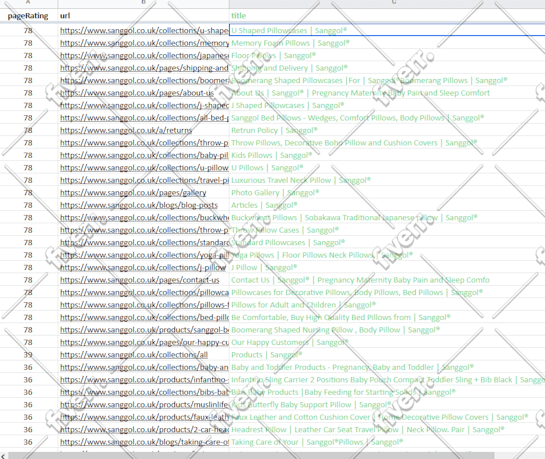Select the 'Throw Pillows, Decorative Boho' title cell
The image size is (545, 459).
(387, 143)
